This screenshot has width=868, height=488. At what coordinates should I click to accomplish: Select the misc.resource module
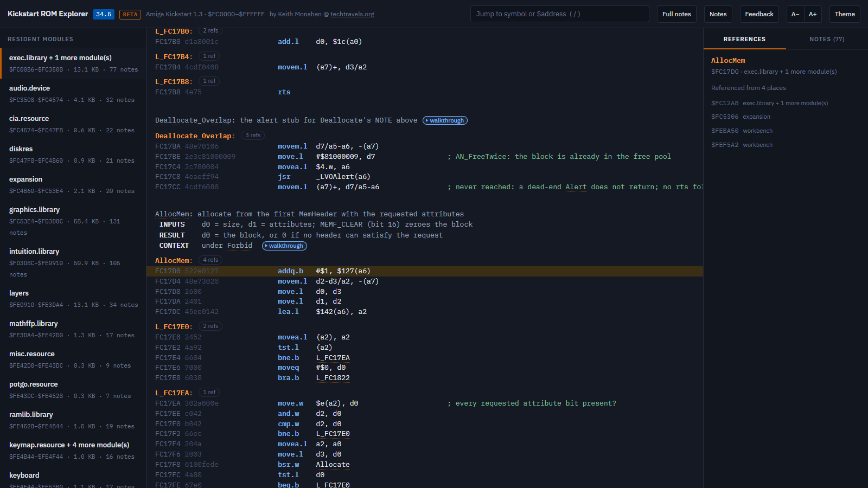pyautogui.click(x=73, y=359)
